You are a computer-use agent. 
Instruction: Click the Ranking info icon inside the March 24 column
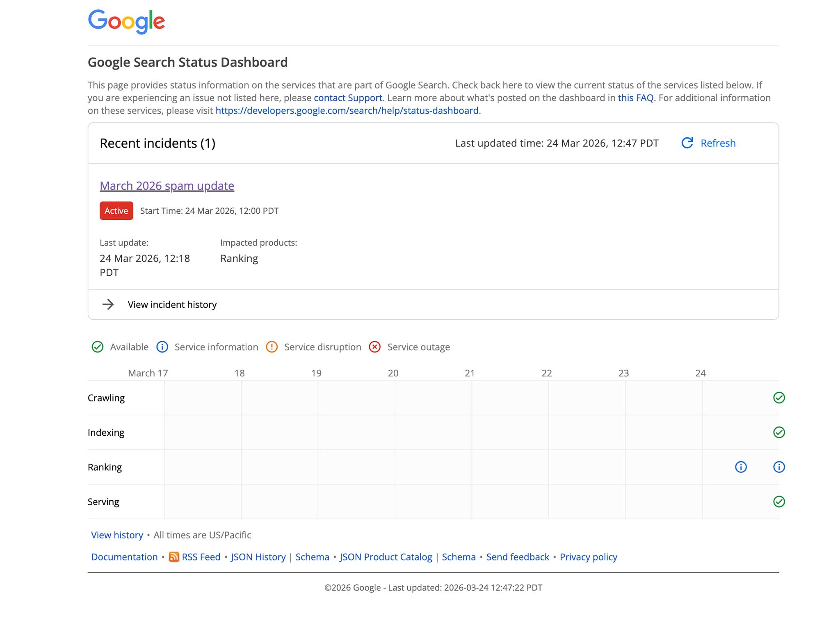tap(741, 467)
